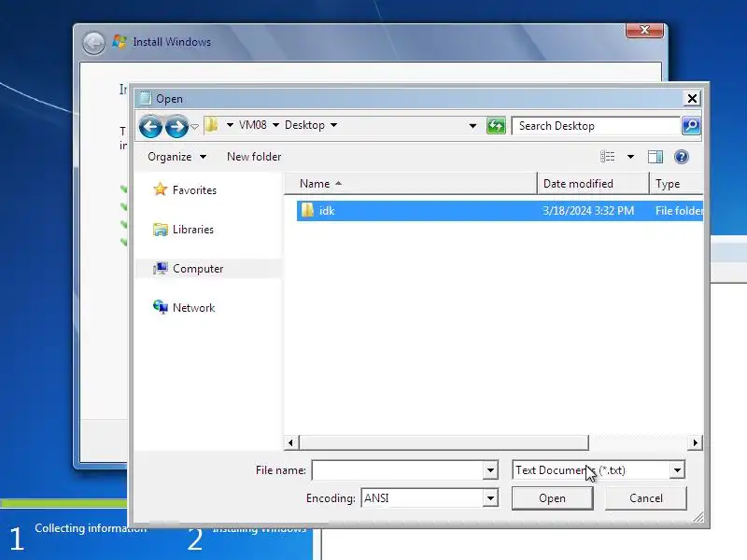
Task: Click the green Refresh icon
Action: 496,126
